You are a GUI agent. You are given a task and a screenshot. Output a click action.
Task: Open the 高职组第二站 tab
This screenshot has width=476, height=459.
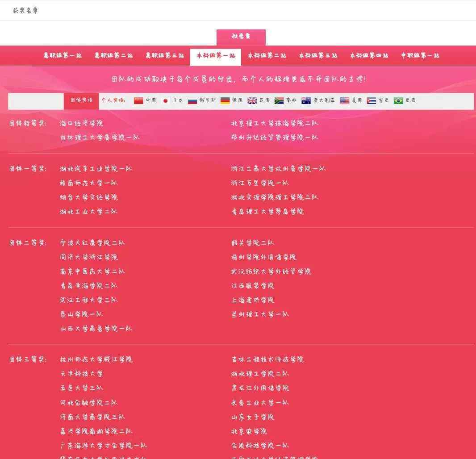click(x=113, y=56)
